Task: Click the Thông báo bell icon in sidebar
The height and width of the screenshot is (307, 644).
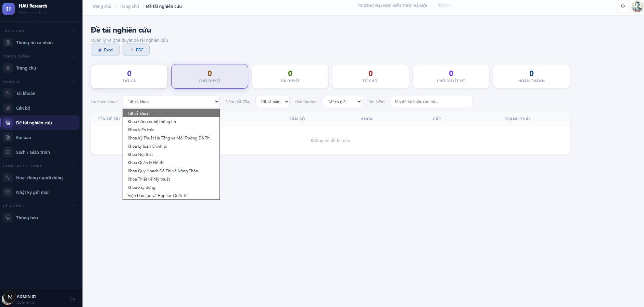Action: point(8,218)
